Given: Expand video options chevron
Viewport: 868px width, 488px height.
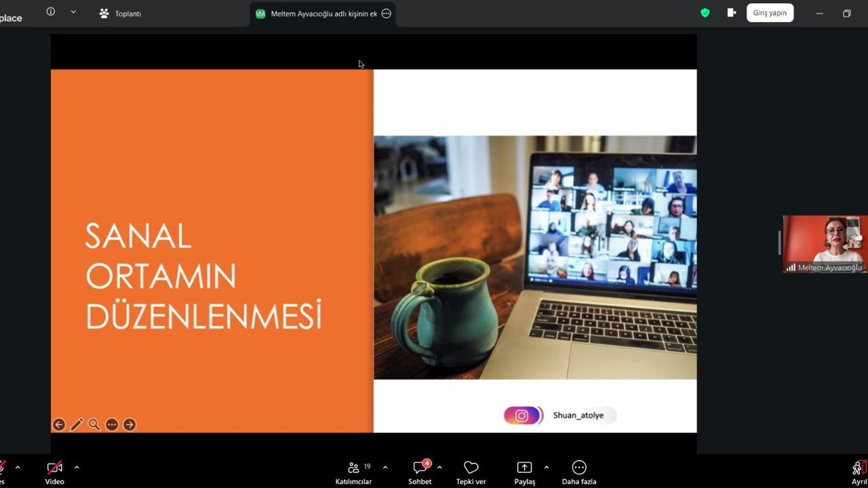Looking at the screenshot, I should 77,467.
